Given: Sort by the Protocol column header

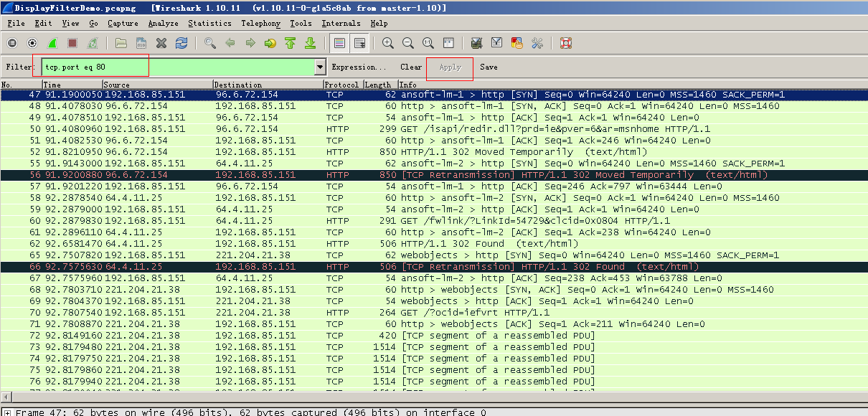Looking at the screenshot, I should 343,85.
